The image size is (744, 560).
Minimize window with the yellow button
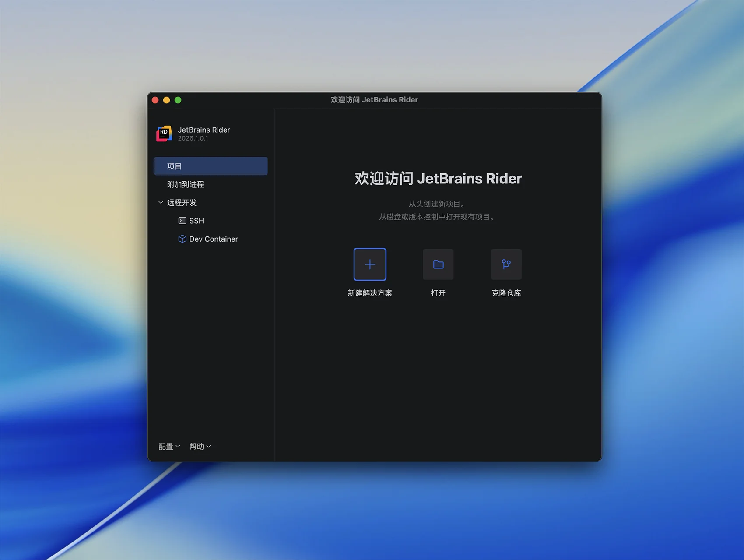(167, 100)
